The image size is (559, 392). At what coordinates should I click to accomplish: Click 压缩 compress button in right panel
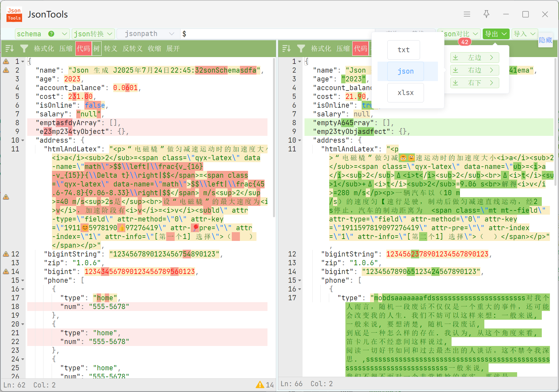tap(343, 49)
